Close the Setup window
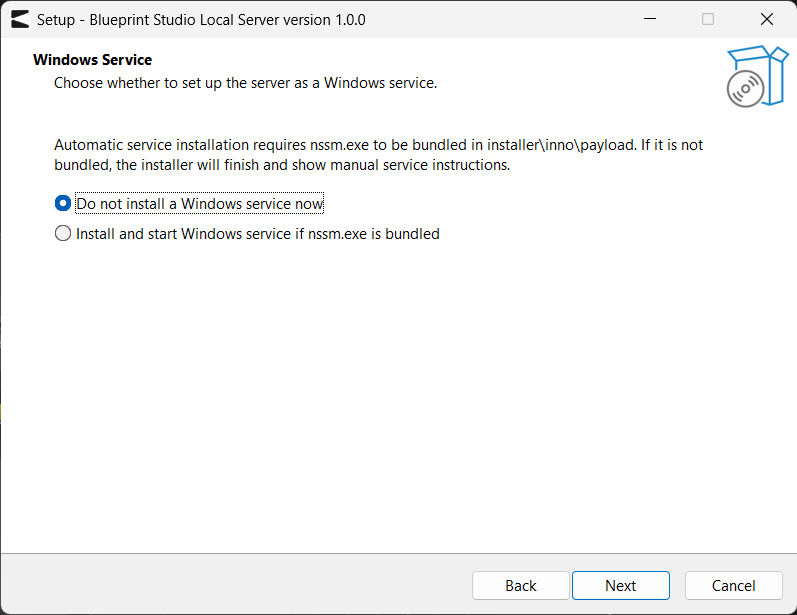 pyautogui.click(x=767, y=19)
